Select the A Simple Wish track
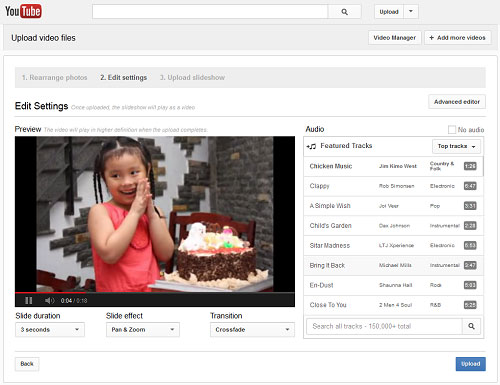500x385 pixels. click(x=393, y=206)
